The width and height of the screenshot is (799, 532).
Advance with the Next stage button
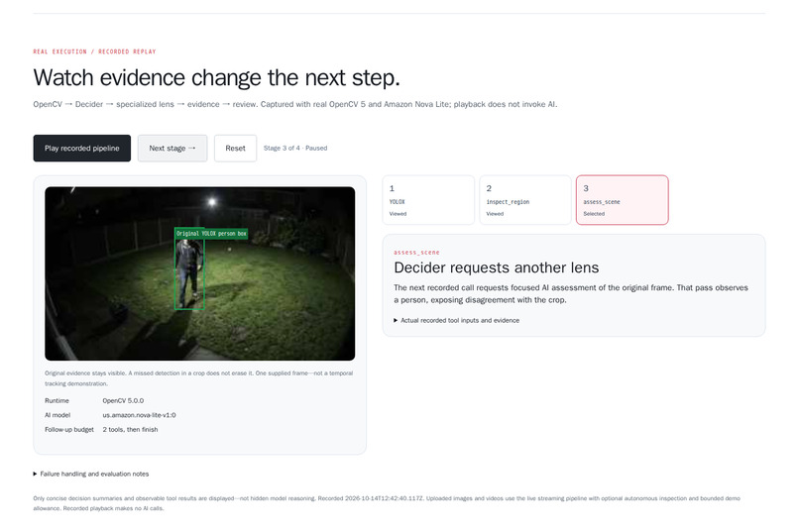[x=172, y=149]
